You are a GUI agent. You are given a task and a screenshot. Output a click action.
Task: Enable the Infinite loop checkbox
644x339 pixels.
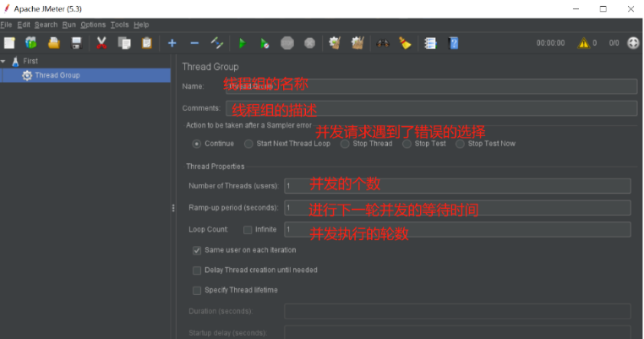pos(248,229)
